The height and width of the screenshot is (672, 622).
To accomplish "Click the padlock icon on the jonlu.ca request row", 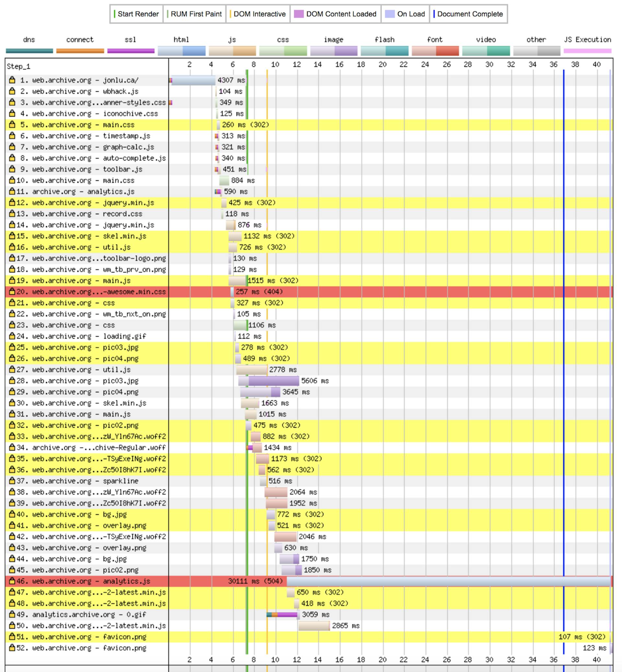I will (x=12, y=80).
